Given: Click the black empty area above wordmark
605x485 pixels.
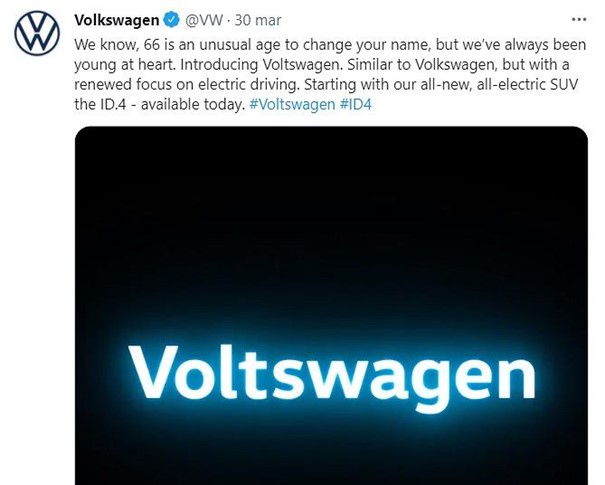Looking at the screenshot, I should [331, 224].
